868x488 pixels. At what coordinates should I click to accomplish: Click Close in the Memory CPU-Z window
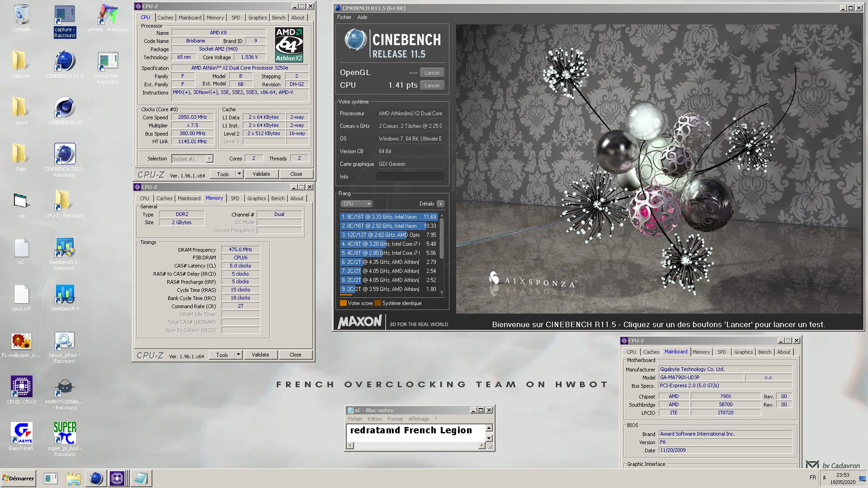point(295,355)
